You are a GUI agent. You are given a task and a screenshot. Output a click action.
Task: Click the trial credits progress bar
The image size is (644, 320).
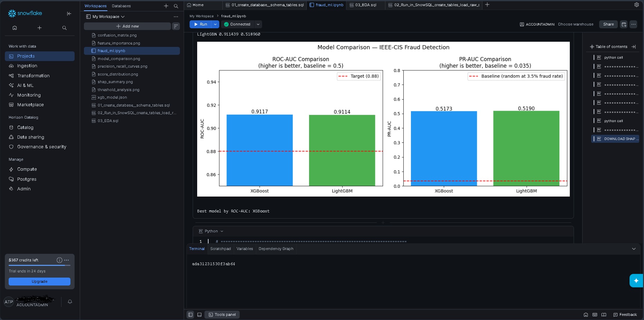(x=39, y=265)
